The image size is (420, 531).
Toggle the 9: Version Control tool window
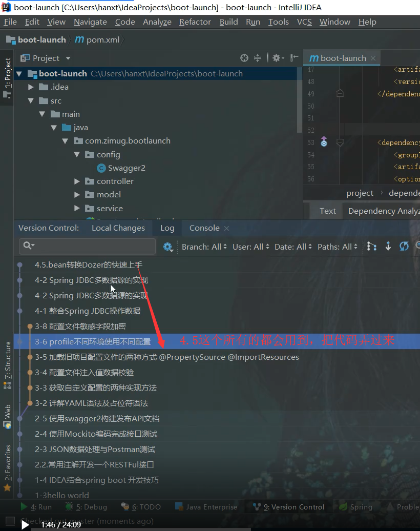289,506
